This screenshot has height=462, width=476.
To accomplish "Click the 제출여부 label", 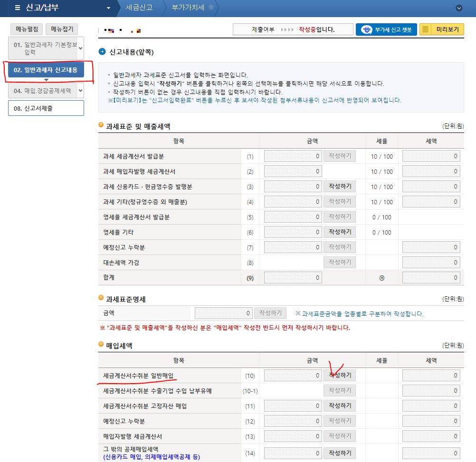I will point(263,29).
